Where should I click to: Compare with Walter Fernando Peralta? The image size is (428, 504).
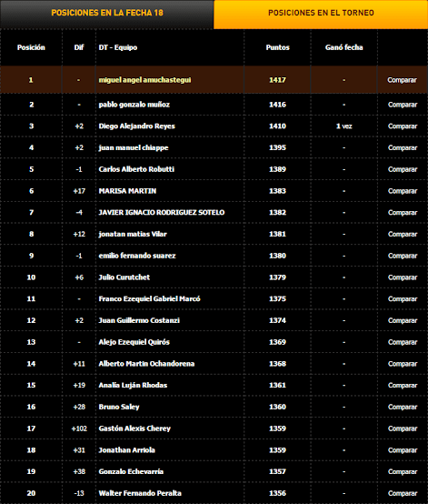(403, 493)
